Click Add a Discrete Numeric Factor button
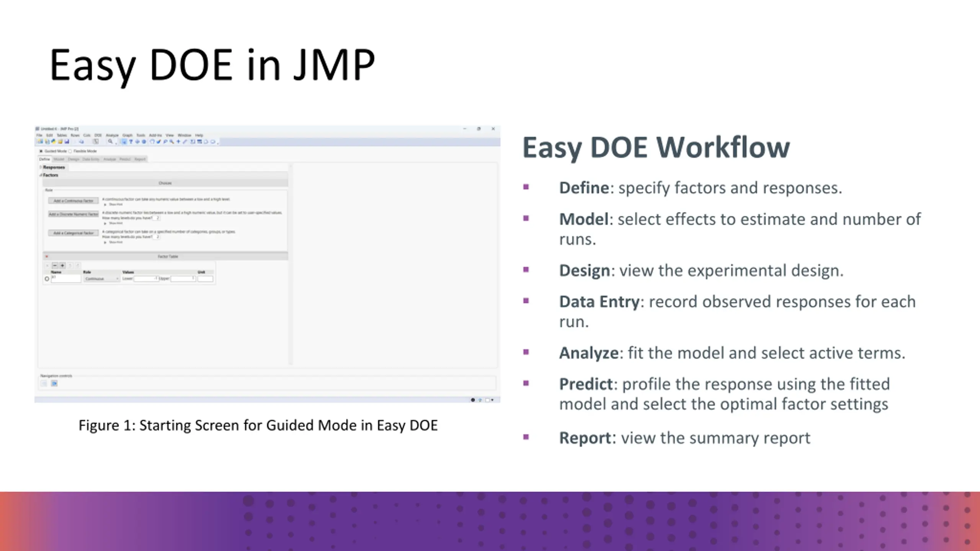The image size is (980, 551). click(x=73, y=214)
